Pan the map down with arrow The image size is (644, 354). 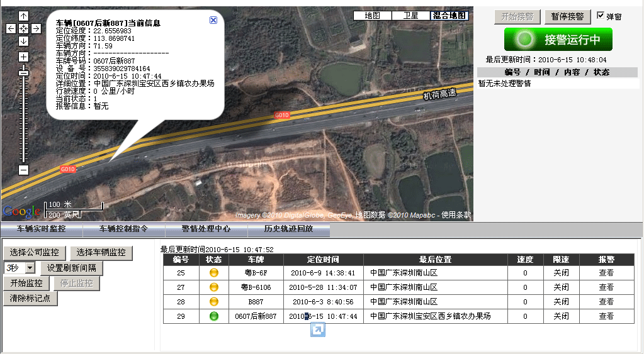23,41
